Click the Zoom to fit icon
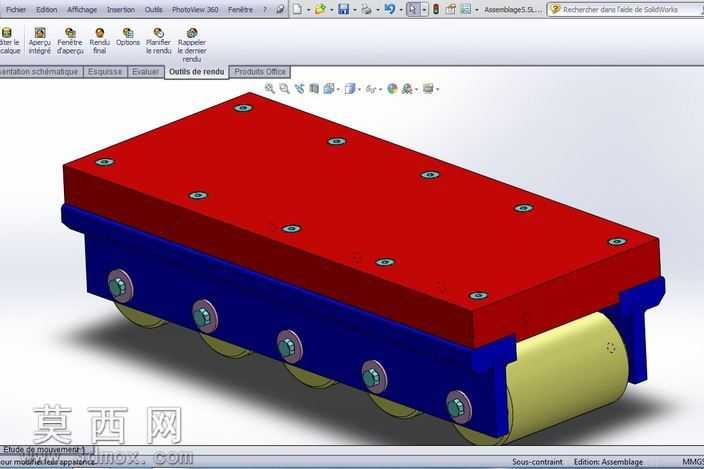The width and height of the screenshot is (704, 469). (269, 88)
